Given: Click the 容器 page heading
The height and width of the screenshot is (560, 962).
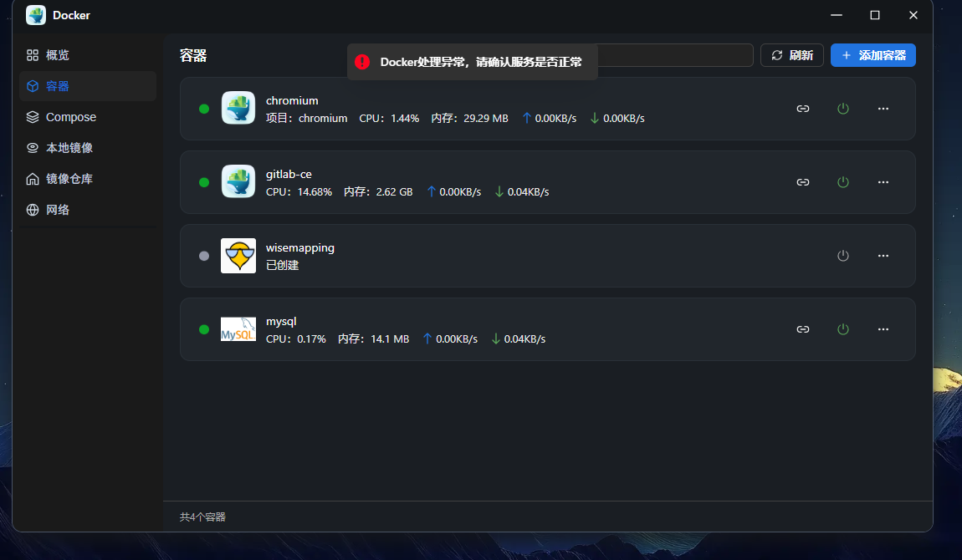Looking at the screenshot, I should pos(193,56).
